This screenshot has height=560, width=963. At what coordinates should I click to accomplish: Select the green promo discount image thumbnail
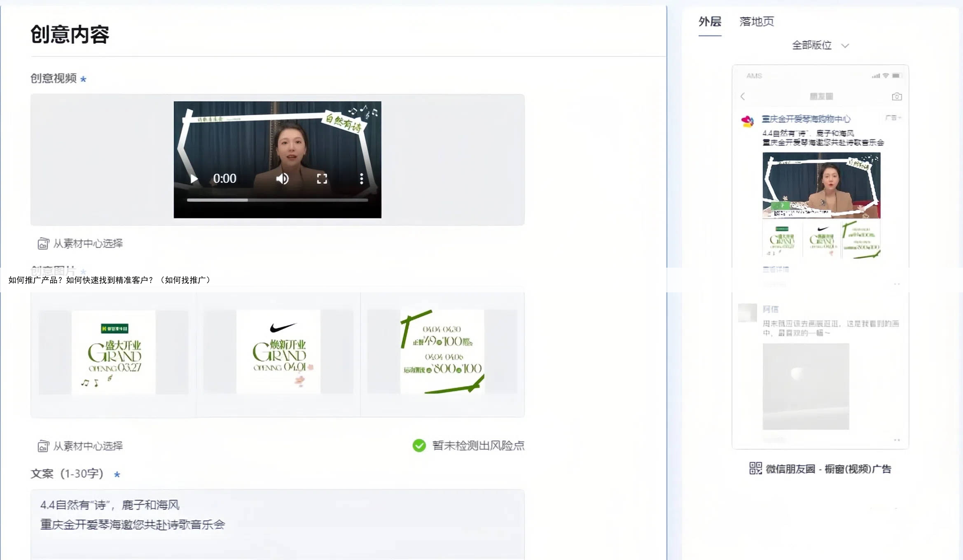click(442, 352)
